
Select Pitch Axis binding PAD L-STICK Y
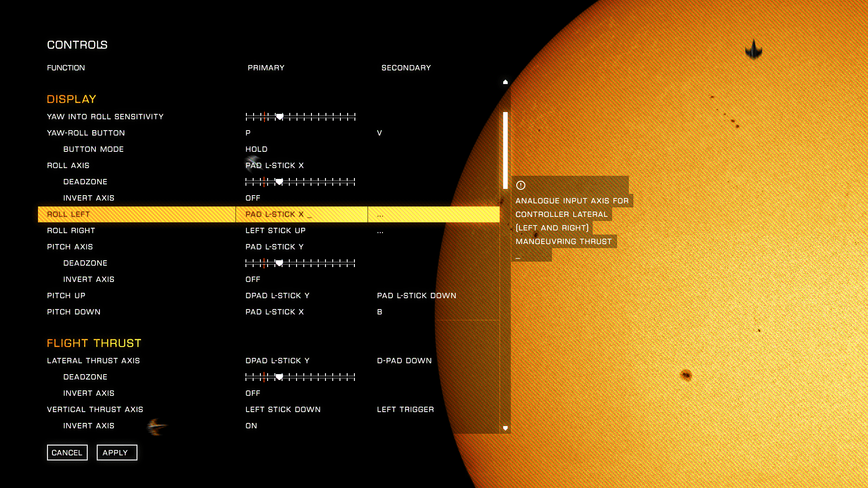click(274, 247)
